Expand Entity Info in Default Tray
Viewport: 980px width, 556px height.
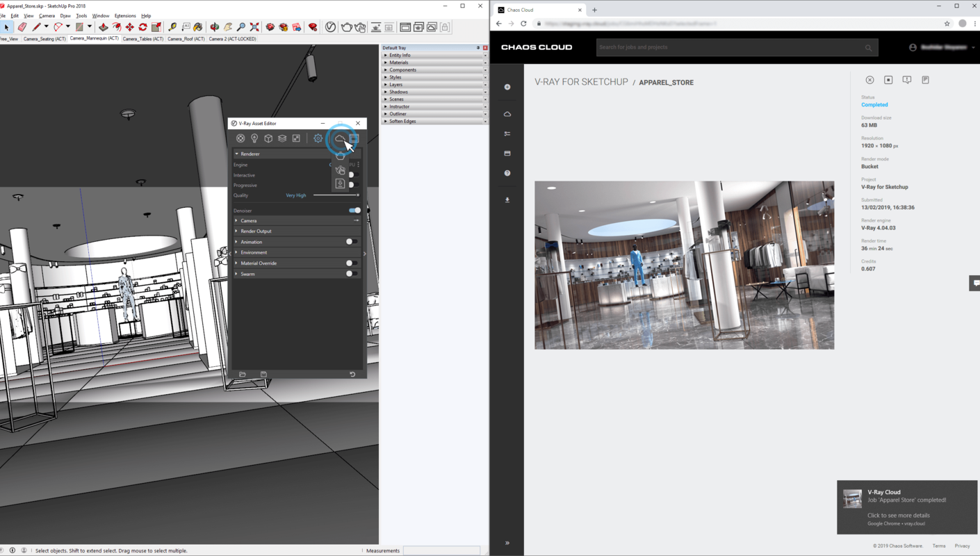[435, 55]
